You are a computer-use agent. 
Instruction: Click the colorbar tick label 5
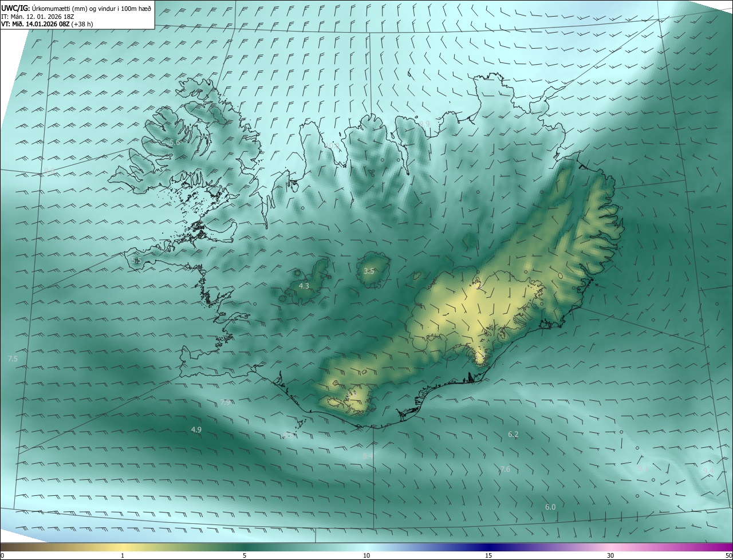tap(245, 556)
